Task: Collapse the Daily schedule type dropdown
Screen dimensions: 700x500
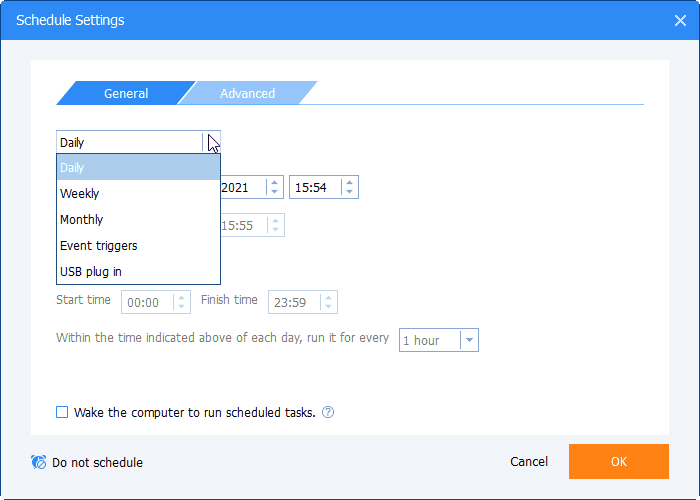Action: (x=211, y=142)
